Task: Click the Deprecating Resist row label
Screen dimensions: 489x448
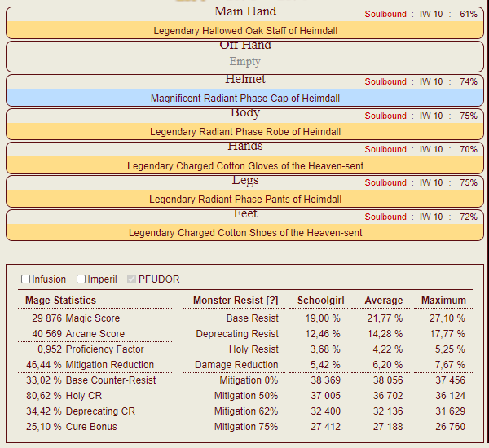Action: click(237, 334)
